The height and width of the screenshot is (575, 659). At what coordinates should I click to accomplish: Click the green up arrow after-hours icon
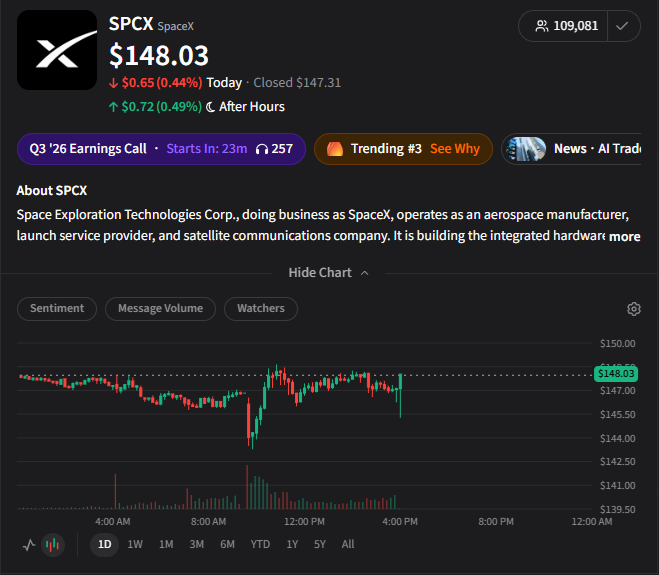tap(113, 107)
